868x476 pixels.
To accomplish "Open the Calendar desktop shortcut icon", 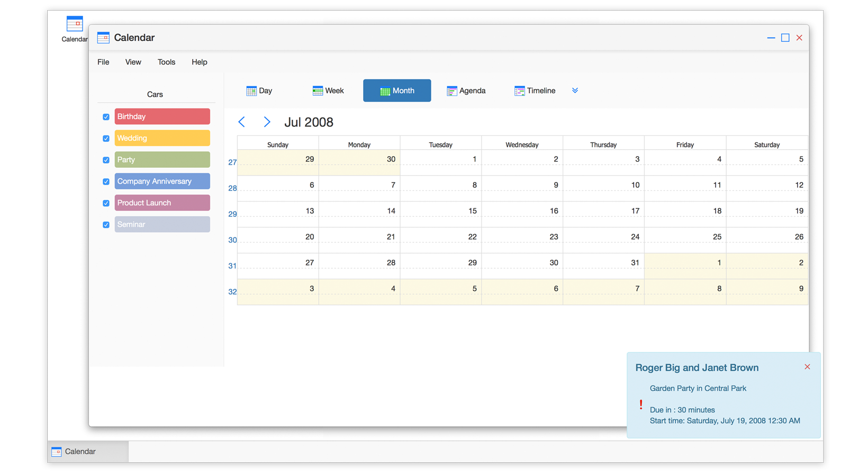I will click(x=75, y=24).
